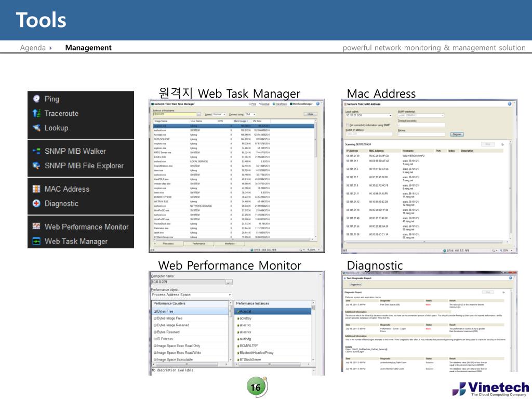This screenshot has width=532, height=399.
Task: Click Lookup link in Web Task Manager header
Action: click(264, 104)
